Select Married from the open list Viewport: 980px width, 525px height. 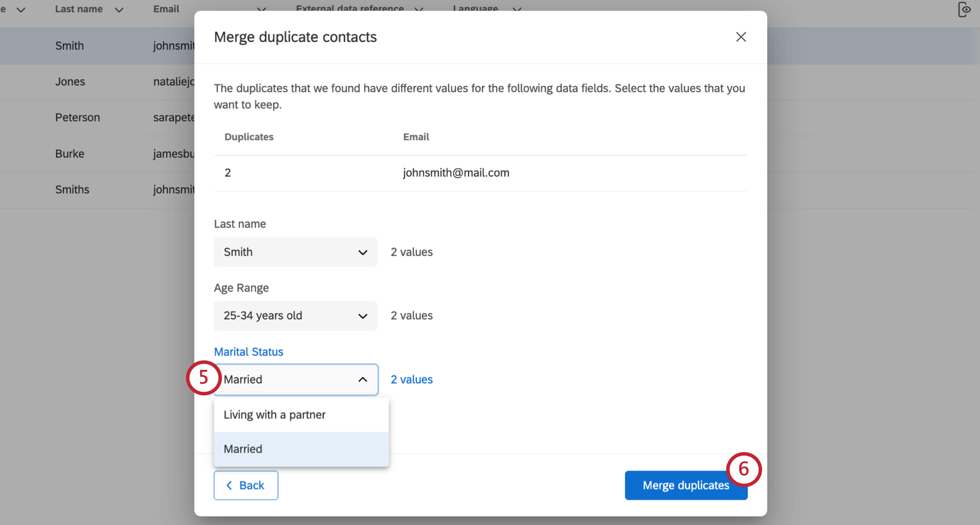tap(243, 449)
